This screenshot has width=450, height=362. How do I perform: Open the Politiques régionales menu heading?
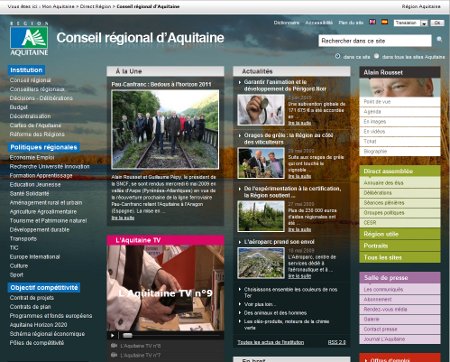coord(44,147)
